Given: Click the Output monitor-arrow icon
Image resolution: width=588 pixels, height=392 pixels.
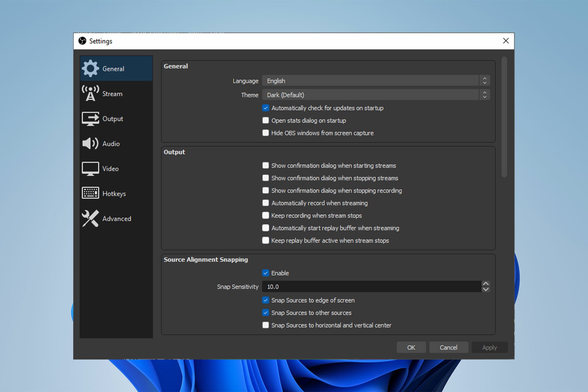Looking at the screenshot, I should tap(90, 119).
